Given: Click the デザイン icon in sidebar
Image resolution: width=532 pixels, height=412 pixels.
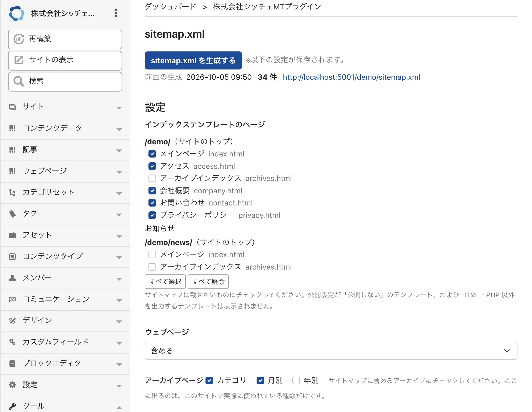Looking at the screenshot, I should tap(12, 321).
